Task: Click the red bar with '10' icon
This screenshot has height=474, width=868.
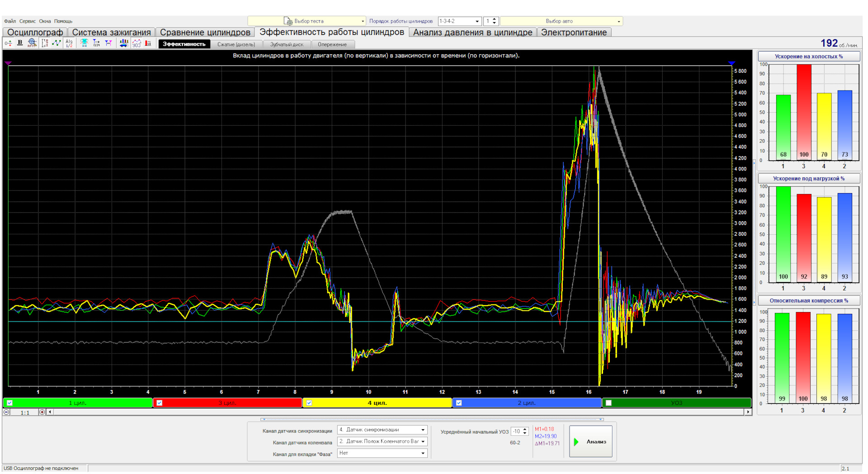Action: [x=148, y=43]
